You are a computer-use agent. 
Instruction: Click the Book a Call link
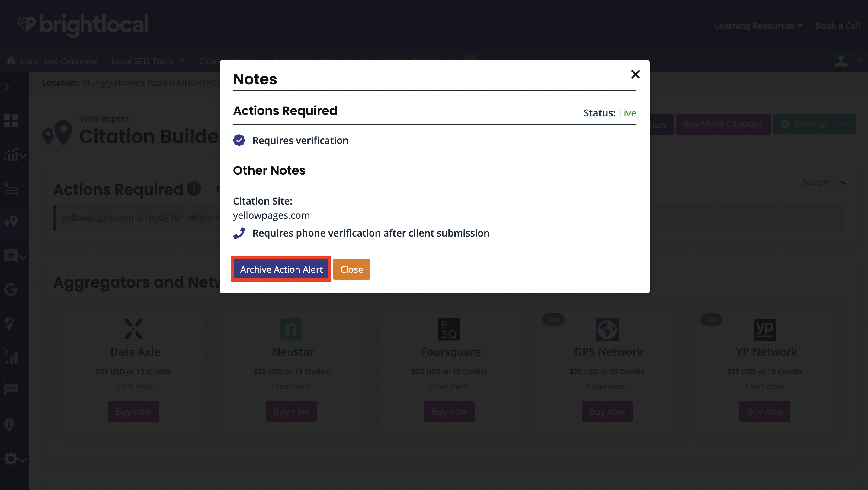click(837, 26)
